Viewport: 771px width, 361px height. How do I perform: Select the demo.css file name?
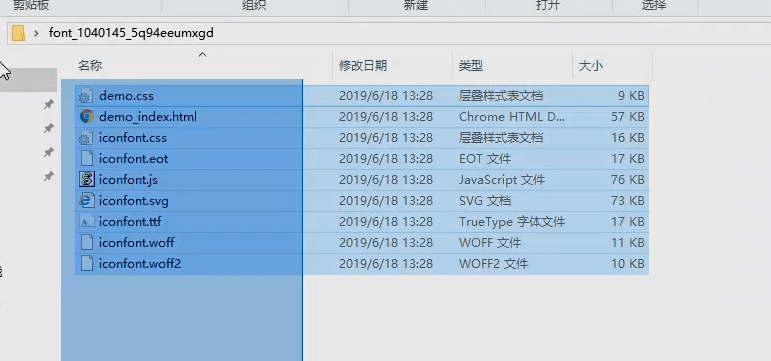pyautogui.click(x=126, y=96)
